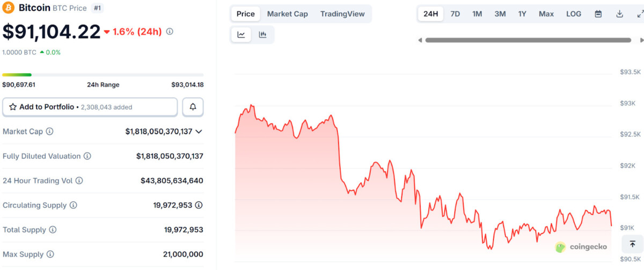Open the TradingView tab
Screen dimensions: 644x270
pyautogui.click(x=342, y=14)
